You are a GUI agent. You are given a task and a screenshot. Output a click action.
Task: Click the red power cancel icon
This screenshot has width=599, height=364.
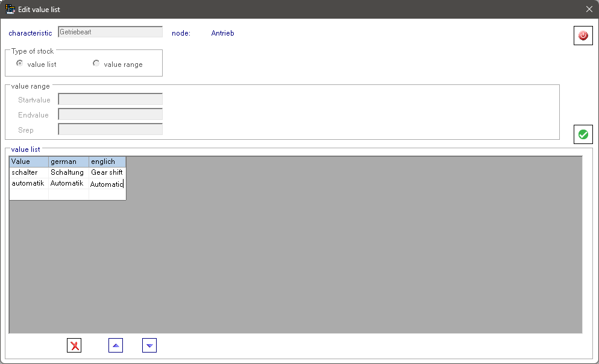pos(583,36)
